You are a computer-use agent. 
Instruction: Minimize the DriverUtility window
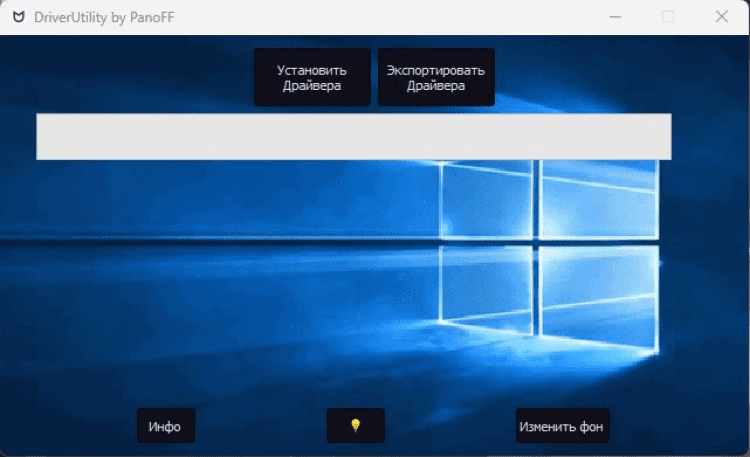pyautogui.click(x=615, y=17)
